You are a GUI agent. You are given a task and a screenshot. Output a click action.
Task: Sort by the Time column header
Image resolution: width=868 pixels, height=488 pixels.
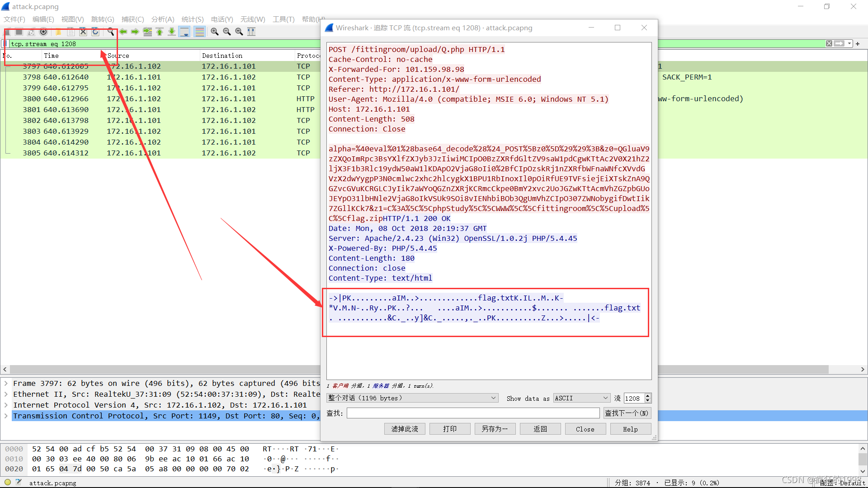pos(51,56)
